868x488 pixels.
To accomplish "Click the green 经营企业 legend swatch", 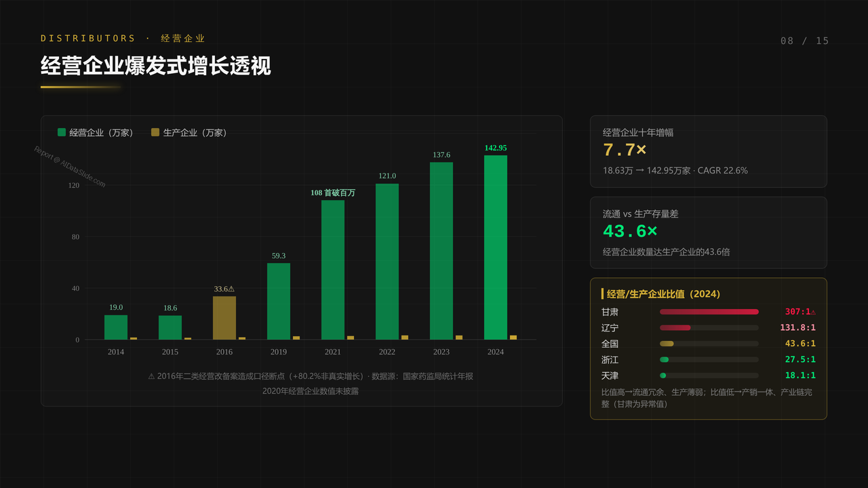I will coord(62,132).
